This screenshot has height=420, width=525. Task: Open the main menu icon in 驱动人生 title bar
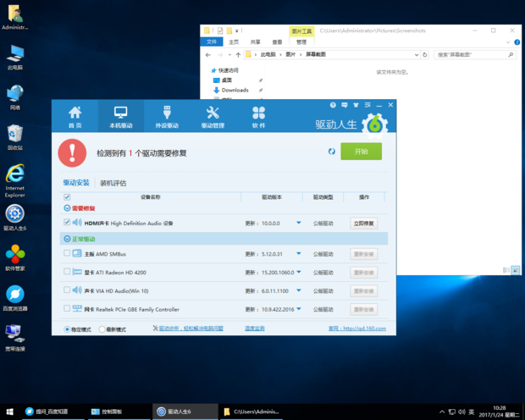pyautogui.click(x=367, y=105)
